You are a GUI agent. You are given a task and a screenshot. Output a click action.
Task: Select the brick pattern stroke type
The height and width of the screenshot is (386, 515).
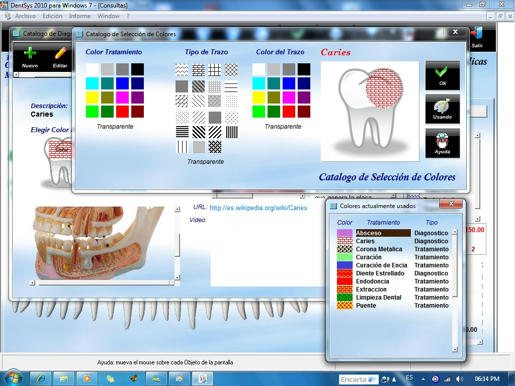(x=198, y=70)
